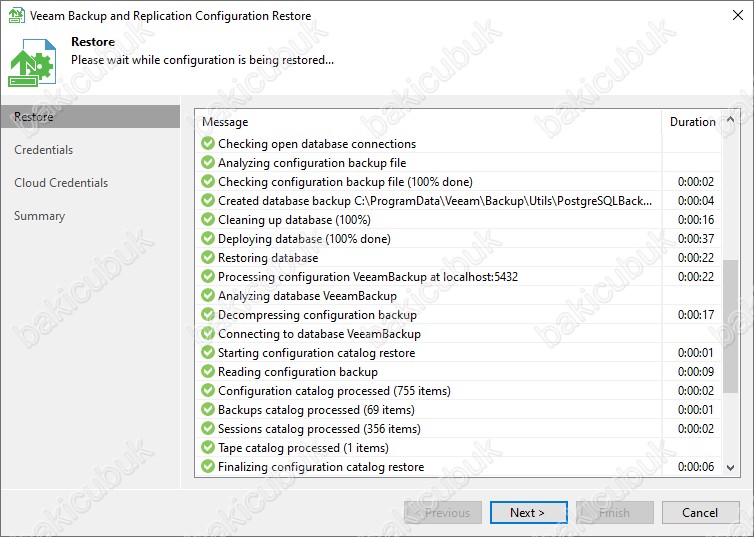Image resolution: width=754 pixels, height=537 pixels.
Task: Click status icon on Created database backup row
Action: 208,200
